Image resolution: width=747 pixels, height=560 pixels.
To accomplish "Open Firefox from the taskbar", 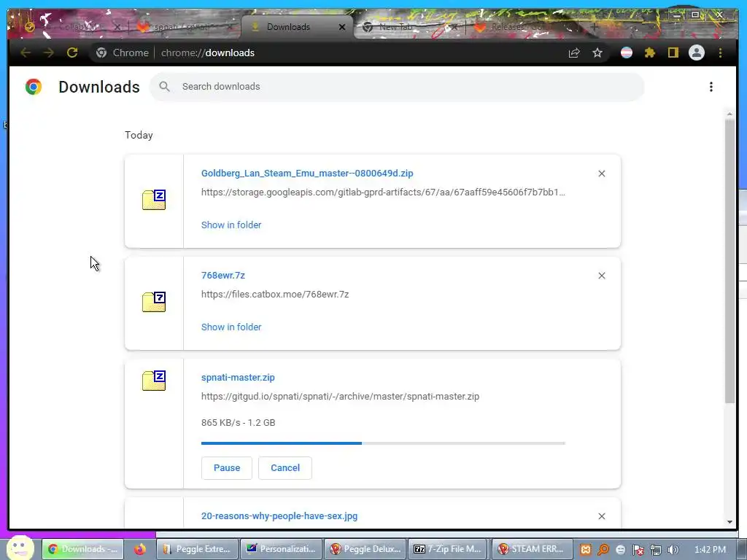I will point(139,549).
